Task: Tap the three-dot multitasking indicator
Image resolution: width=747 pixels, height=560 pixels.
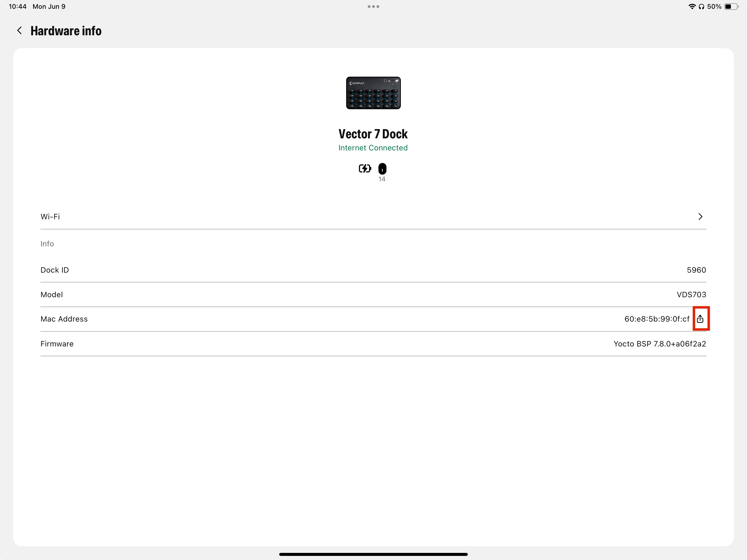Action: [x=373, y=6]
